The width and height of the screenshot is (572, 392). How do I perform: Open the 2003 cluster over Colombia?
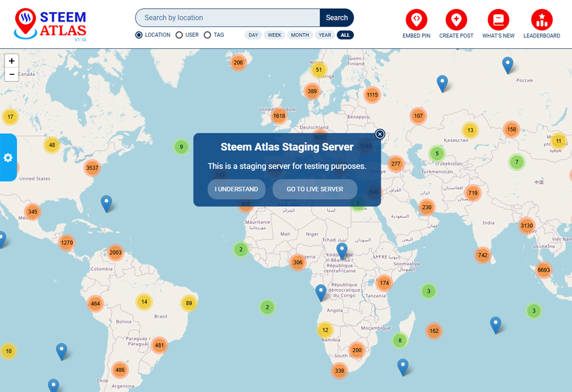coord(115,252)
